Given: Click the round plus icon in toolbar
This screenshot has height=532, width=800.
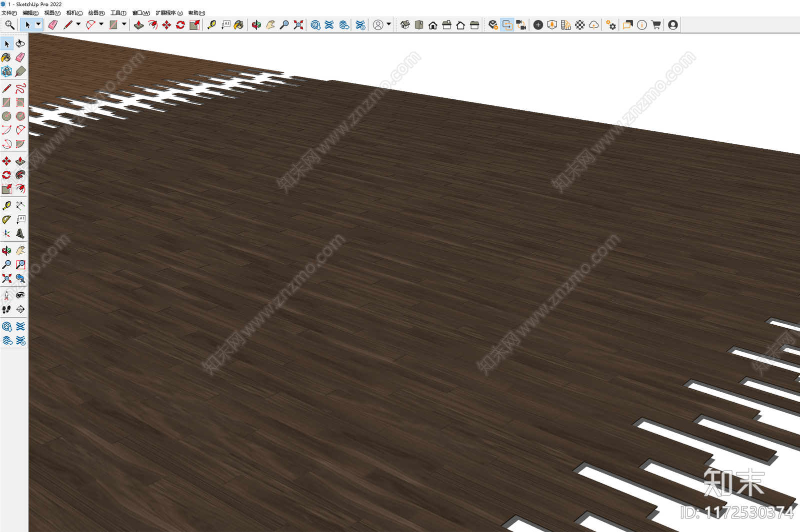Looking at the screenshot, I should (538, 24).
